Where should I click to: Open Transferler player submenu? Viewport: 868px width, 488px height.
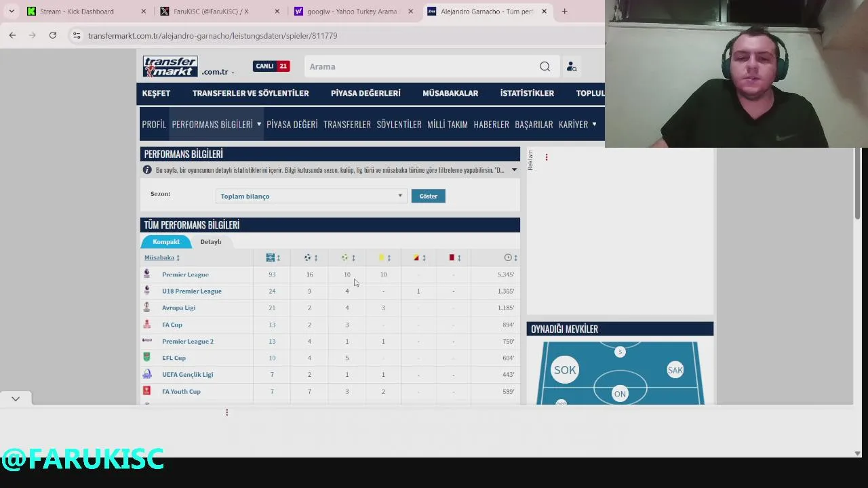(347, 124)
